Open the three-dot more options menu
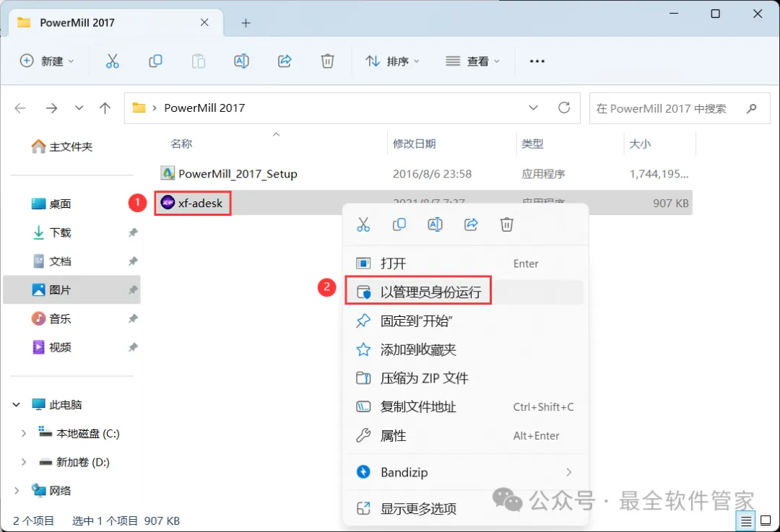 tap(537, 61)
